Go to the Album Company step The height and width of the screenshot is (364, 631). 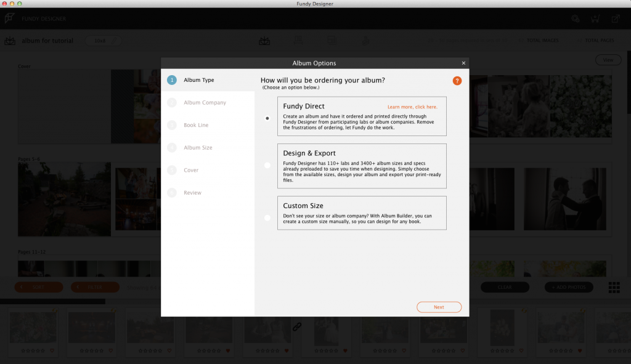pyautogui.click(x=208, y=103)
